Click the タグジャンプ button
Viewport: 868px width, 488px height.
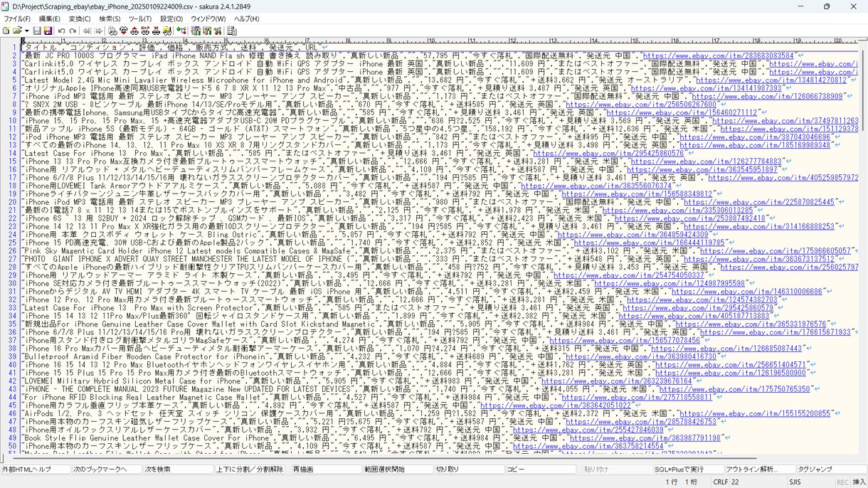click(x=832, y=470)
